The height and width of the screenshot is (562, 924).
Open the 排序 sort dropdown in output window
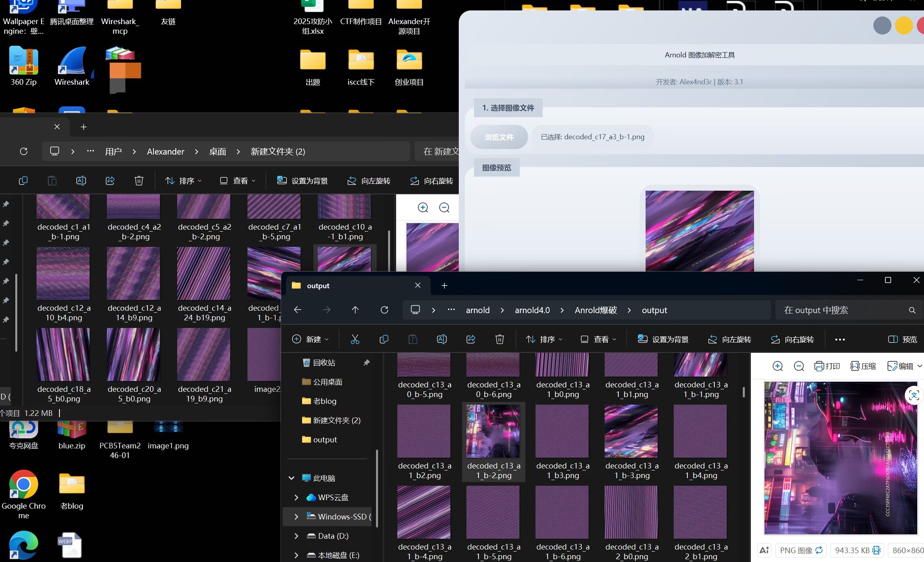[x=544, y=339]
